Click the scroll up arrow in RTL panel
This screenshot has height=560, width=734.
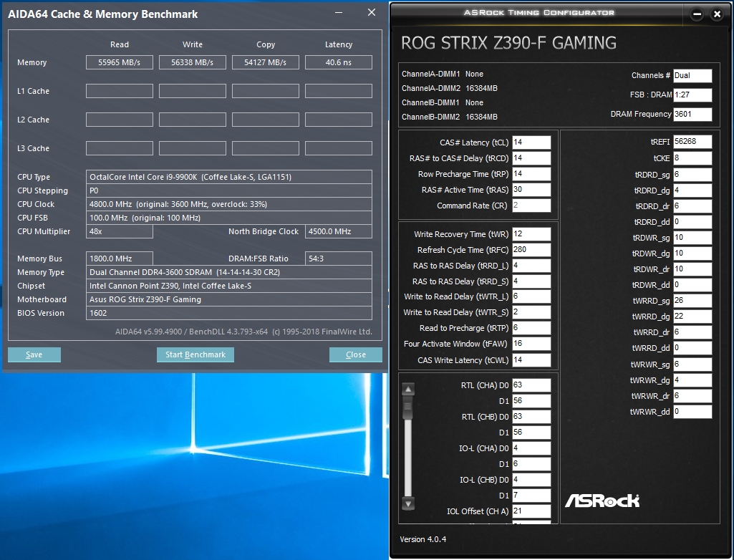408,389
